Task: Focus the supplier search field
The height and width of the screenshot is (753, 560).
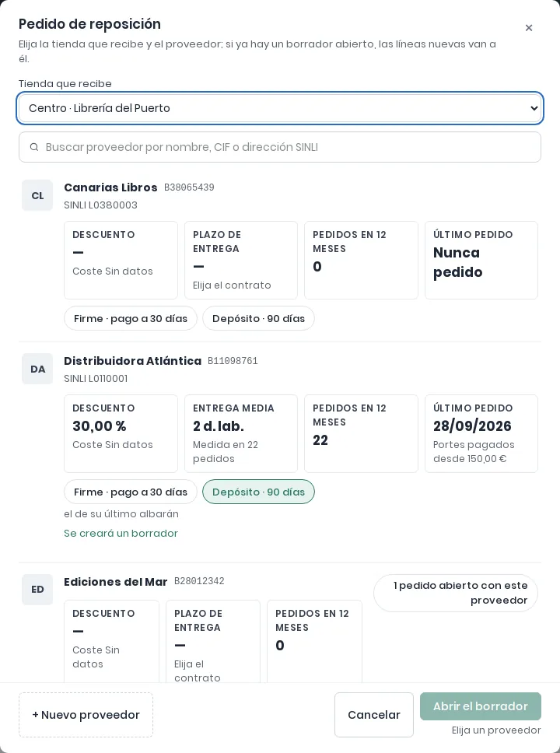Action: pos(280,147)
